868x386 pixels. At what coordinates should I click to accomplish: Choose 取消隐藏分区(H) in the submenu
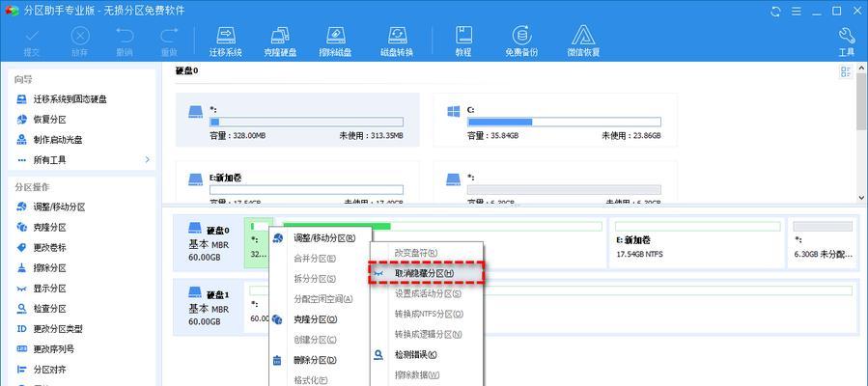click(427, 273)
